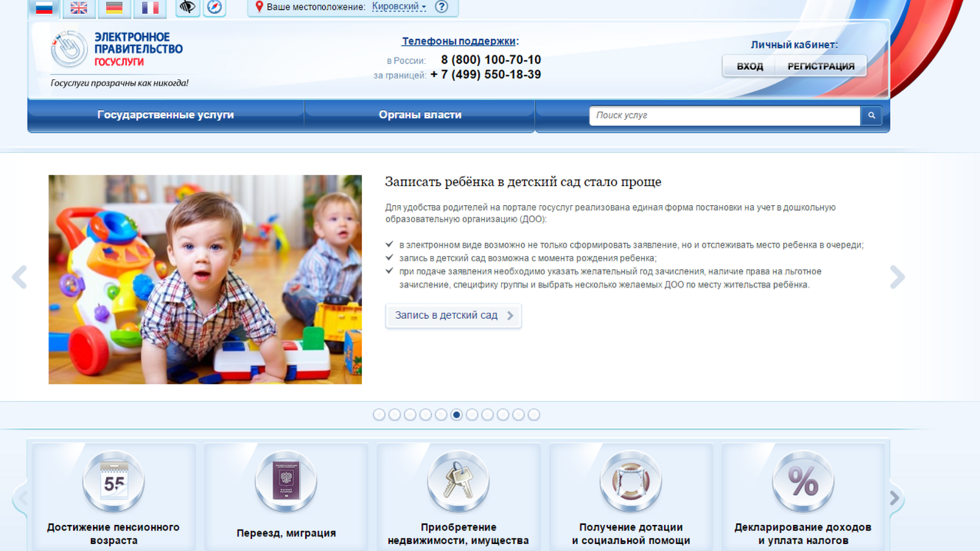Click the magnifier search button
The height and width of the screenshot is (551, 980).
tap(871, 115)
